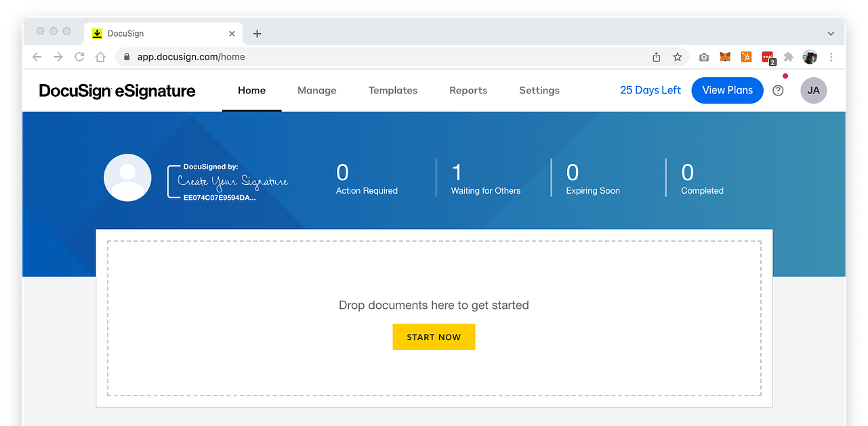Open the Expiring Soon count
The width and height of the screenshot is (868, 426).
pyautogui.click(x=593, y=179)
